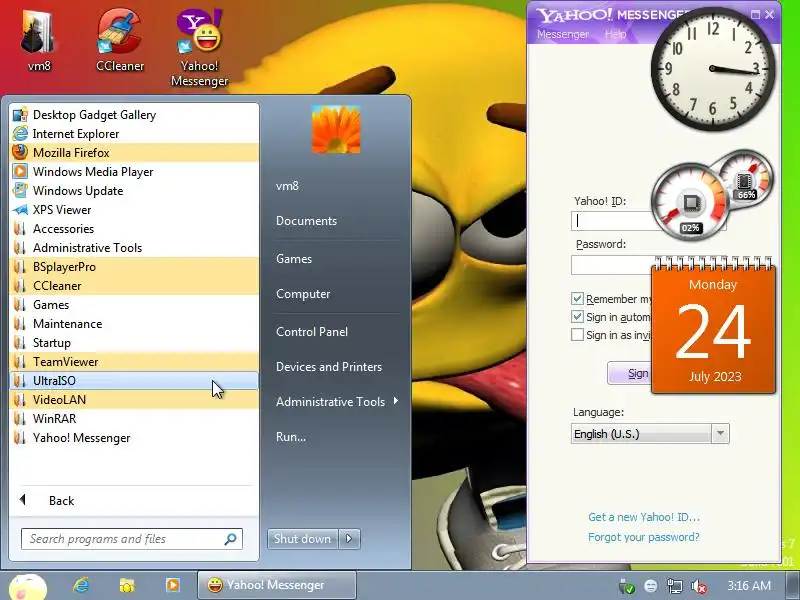Expand the BSplayerPro folder
Viewport: 800px width, 600px height.
[x=134, y=267]
